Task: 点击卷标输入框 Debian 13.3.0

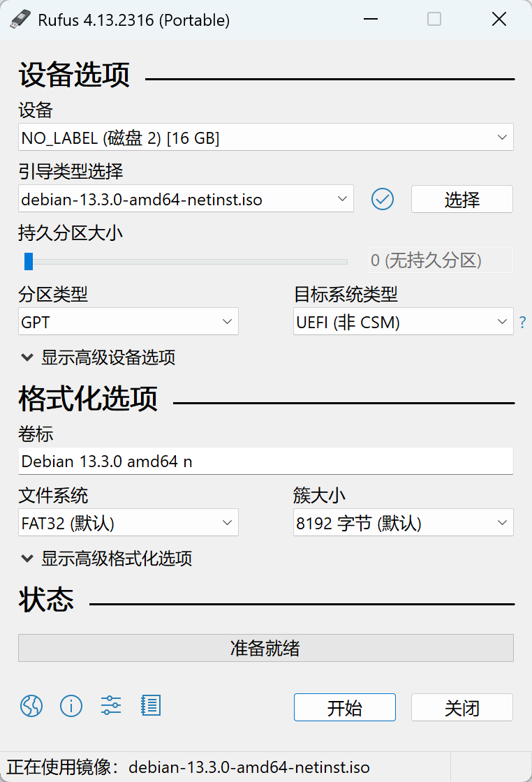Action: point(265,461)
